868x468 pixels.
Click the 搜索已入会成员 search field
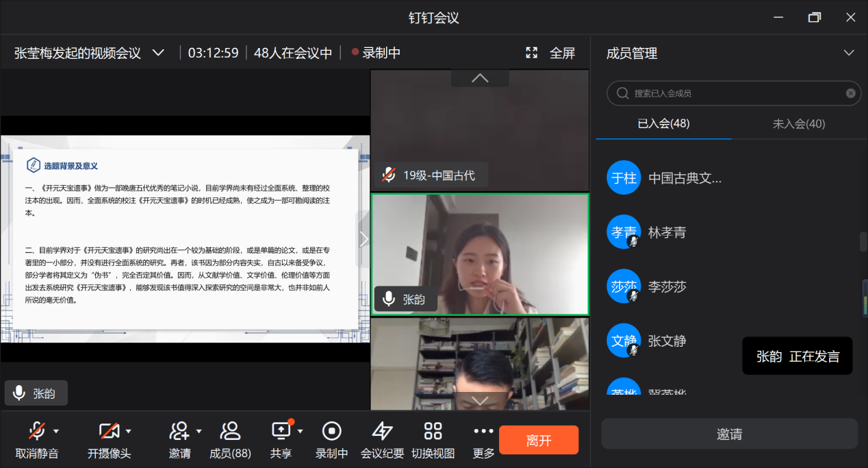[729, 93]
